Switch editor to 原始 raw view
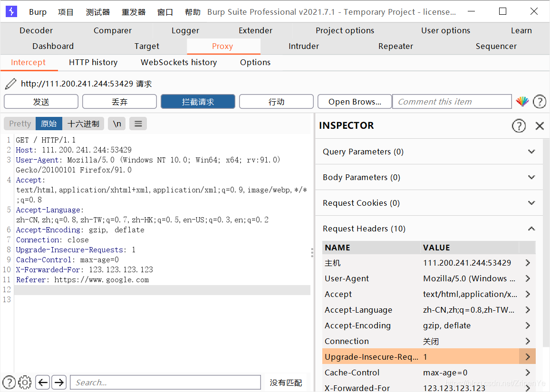The height and width of the screenshot is (392, 550). pos(49,124)
